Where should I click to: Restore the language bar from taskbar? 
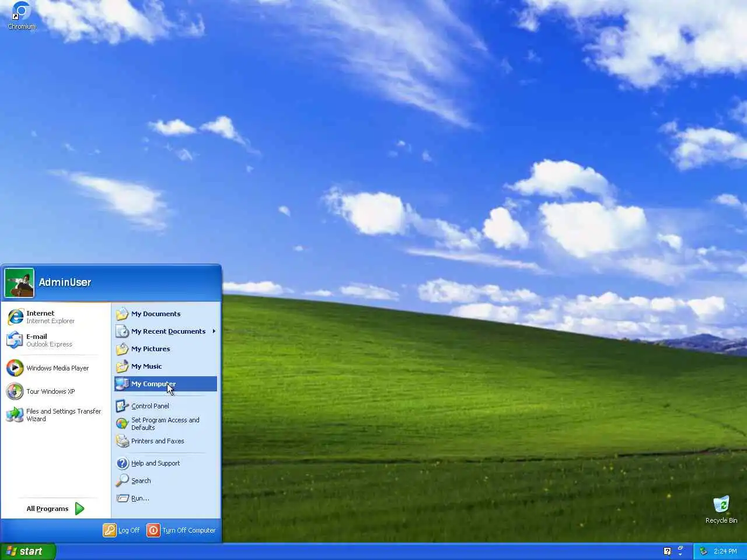tap(680, 548)
